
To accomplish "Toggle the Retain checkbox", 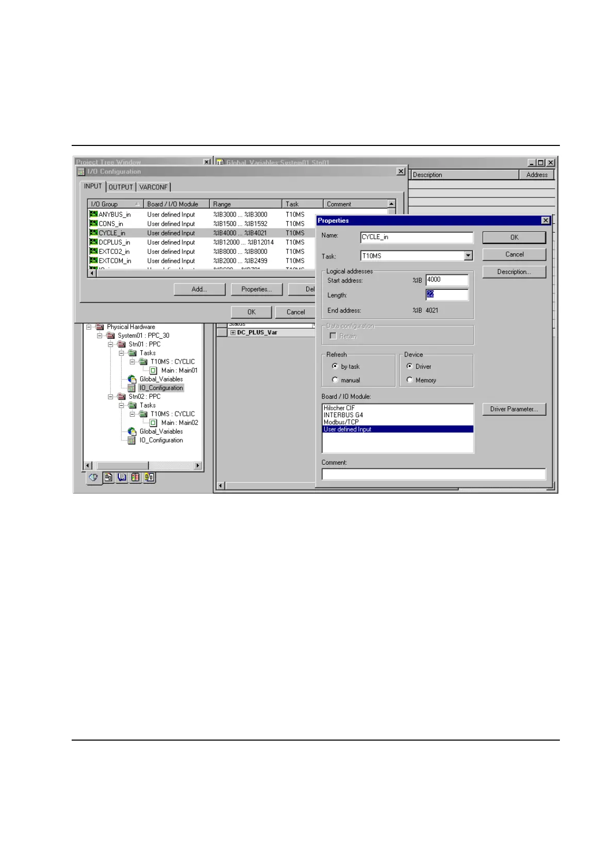I will click(x=333, y=336).
